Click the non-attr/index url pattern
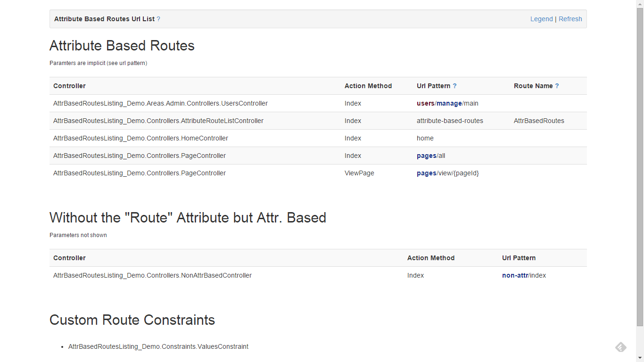The height and width of the screenshot is (362, 644). tap(524, 275)
